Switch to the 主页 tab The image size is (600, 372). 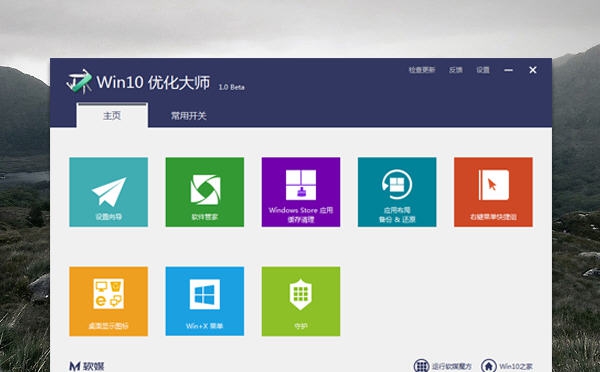[112, 115]
